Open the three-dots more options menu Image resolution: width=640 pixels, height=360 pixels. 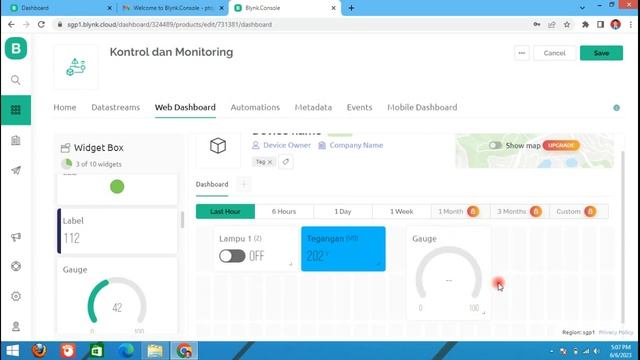522,53
